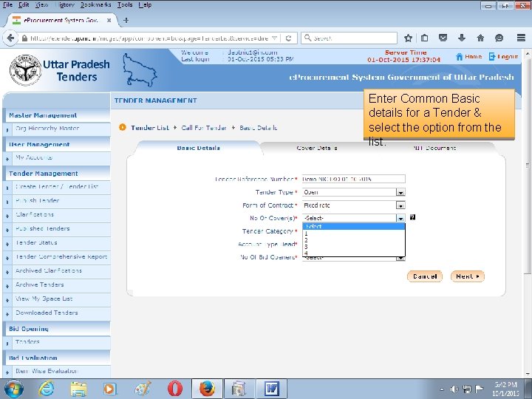This screenshot has height=399, width=532.
Task: Launch Internet Explorer from taskbar
Action: (x=46, y=389)
